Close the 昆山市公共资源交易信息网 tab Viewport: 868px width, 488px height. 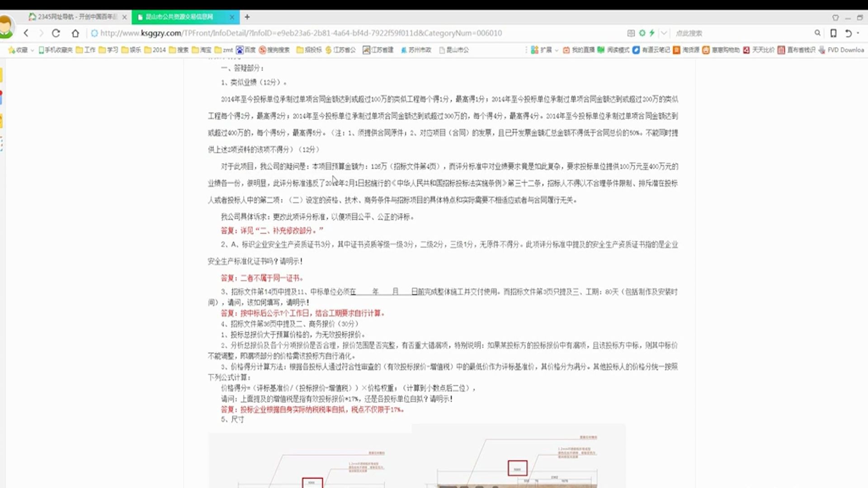tap(232, 17)
